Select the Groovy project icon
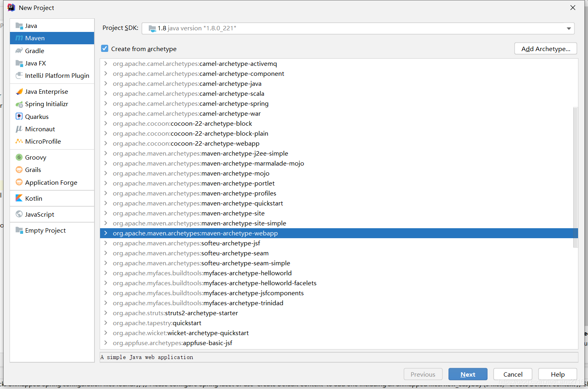 pos(35,157)
